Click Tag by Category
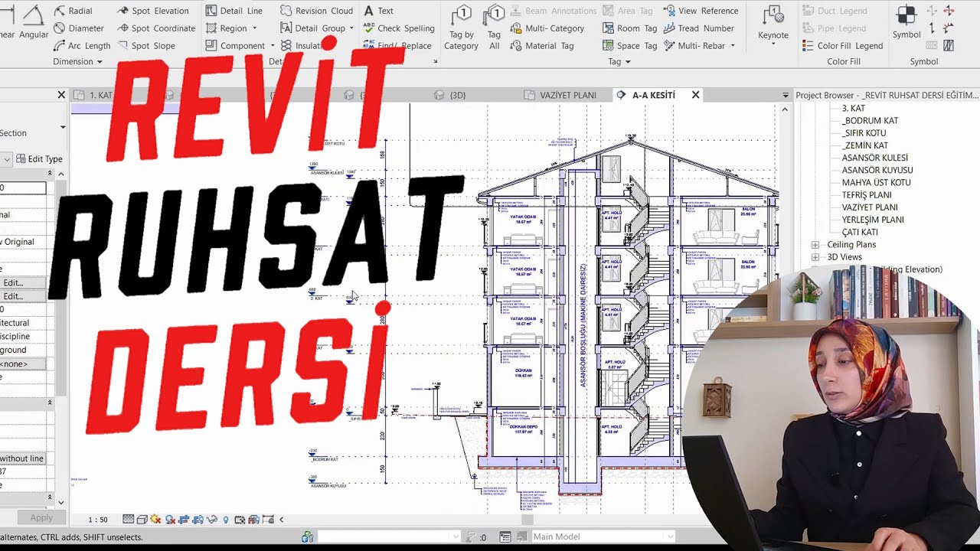 (x=461, y=28)
